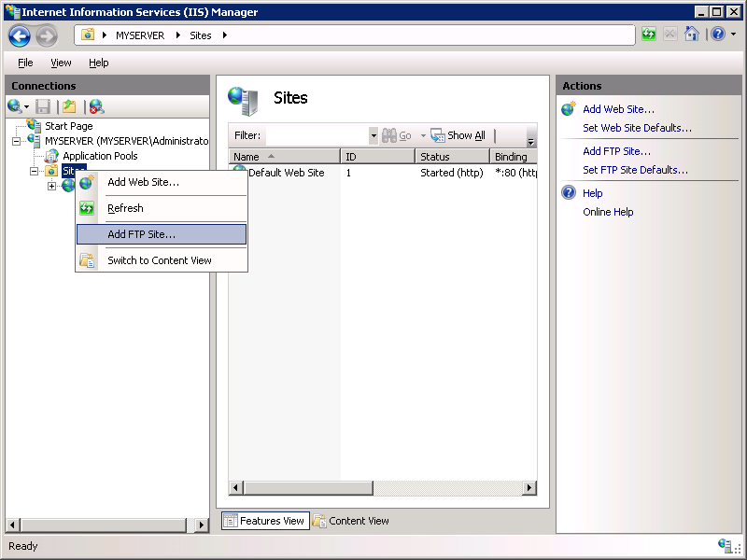Screen dimensions: 747x560
Task: Click the Sites icon next to the page title
Action: coord(244,98)
